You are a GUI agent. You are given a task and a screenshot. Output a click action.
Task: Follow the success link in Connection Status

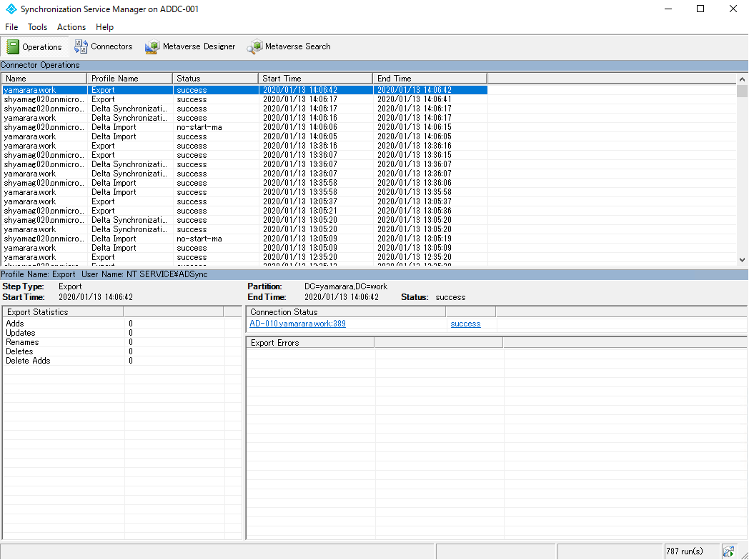pyautogui.click(x=465, y=323)
